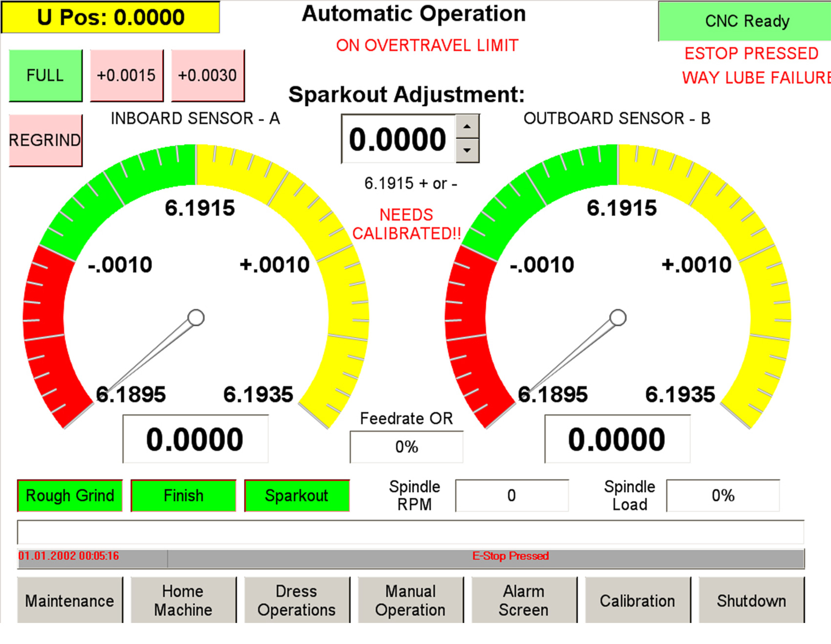Click the Feedrate OR label
This screenshot has width=831, height=644.
406,418
